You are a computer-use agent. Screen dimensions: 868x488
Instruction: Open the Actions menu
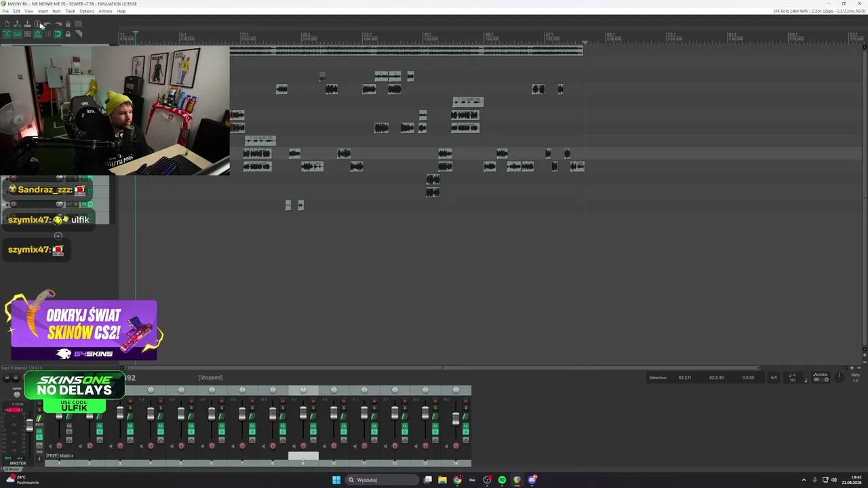click(x=105, y=11)
